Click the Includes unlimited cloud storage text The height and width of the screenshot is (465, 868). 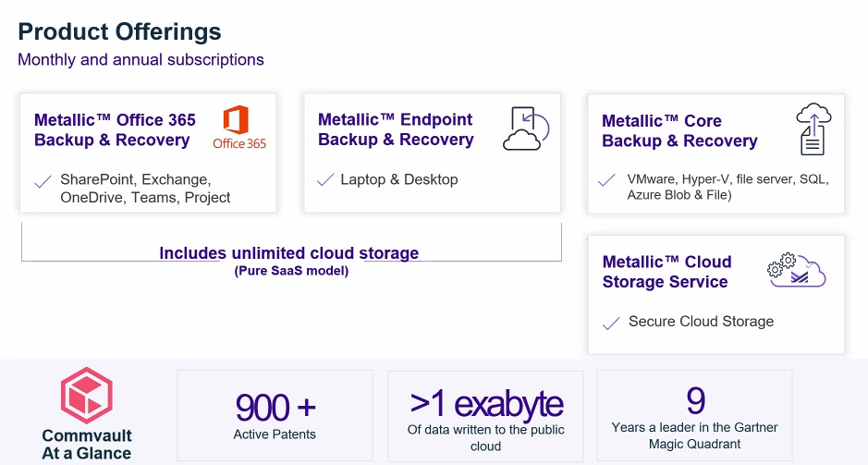[x=289, y=253]
